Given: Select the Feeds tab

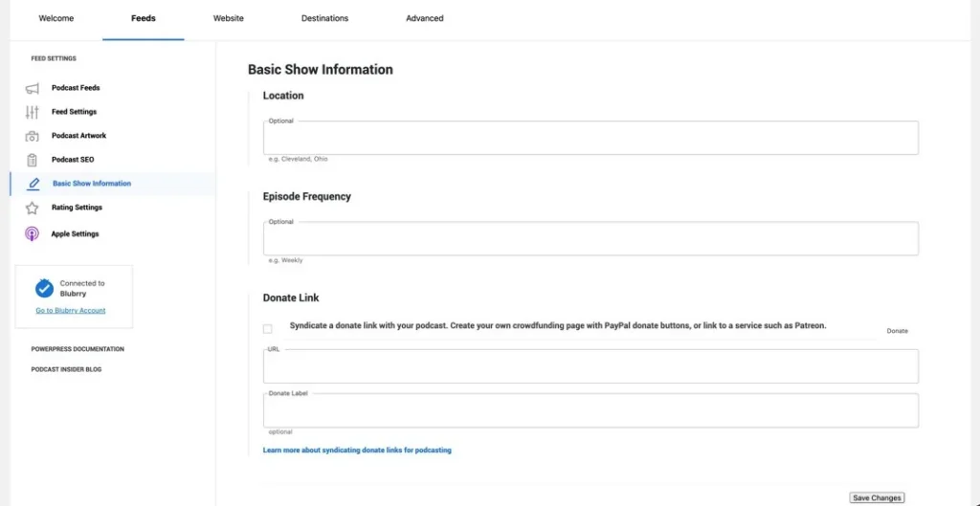Looking at the screenshot, I should tap(144, 18).
